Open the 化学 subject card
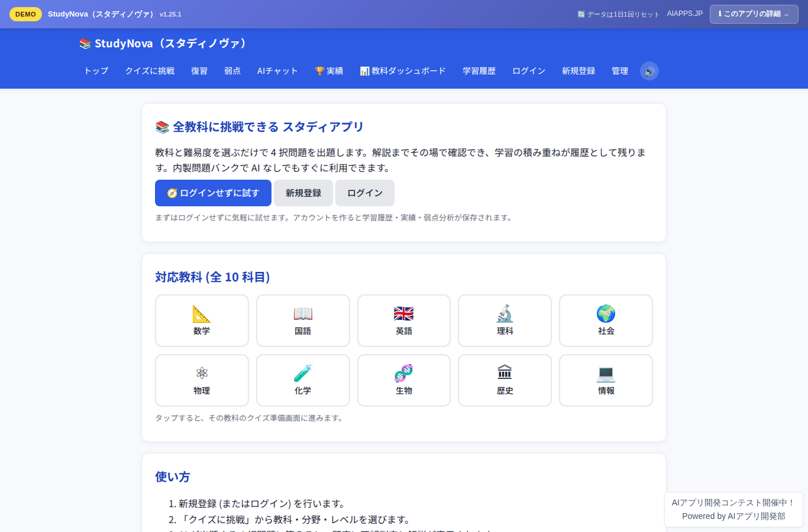This screenshot has height=532, width=808. pyautogui.click(x=303, y=380)
